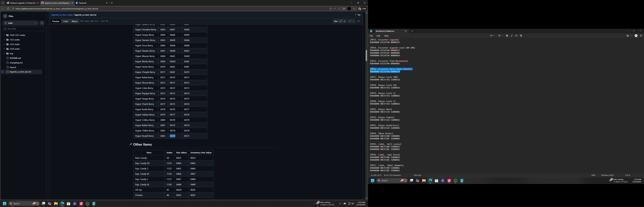Click the file search magnifier icon in GitHub

42,23
